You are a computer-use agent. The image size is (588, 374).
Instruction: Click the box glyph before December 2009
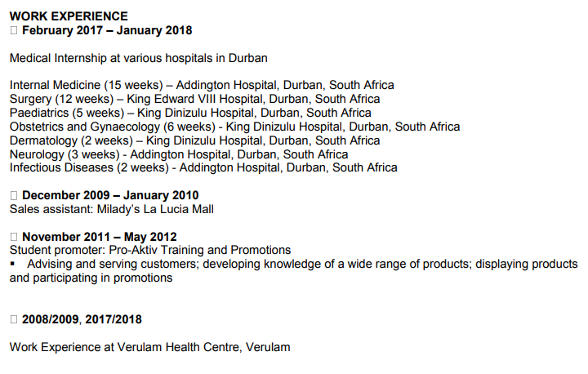point(14,195)
